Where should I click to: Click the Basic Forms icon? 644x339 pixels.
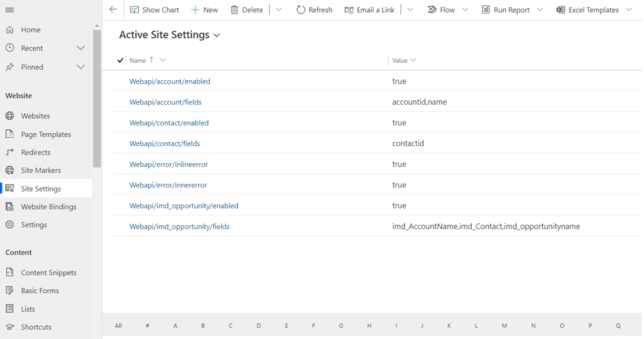pos(10,290)
